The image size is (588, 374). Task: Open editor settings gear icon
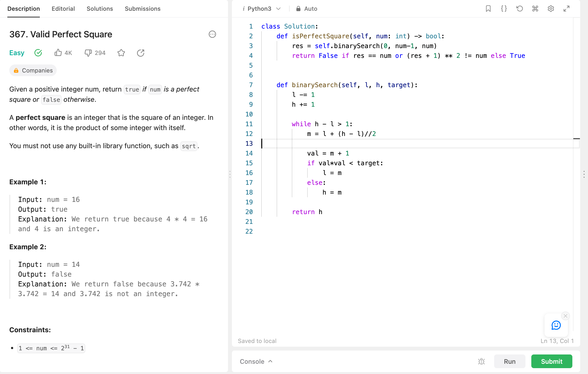pyautogui.click(x=551, y=9)
